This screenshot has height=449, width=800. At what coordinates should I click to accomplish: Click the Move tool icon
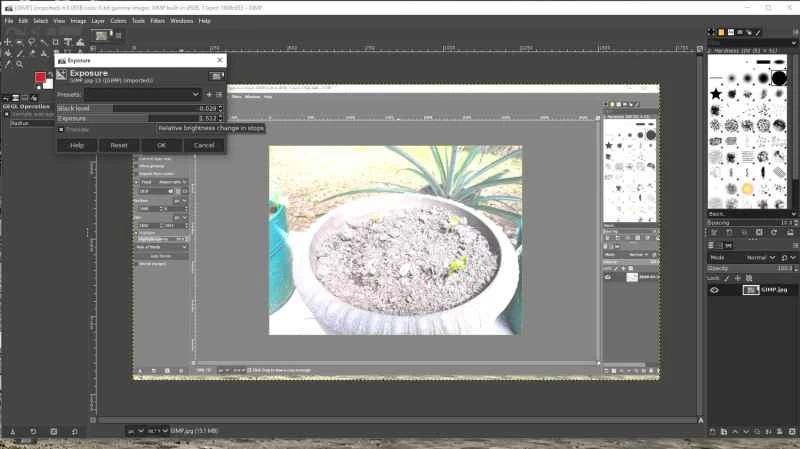pyautogui.click(x=8, y=42)
